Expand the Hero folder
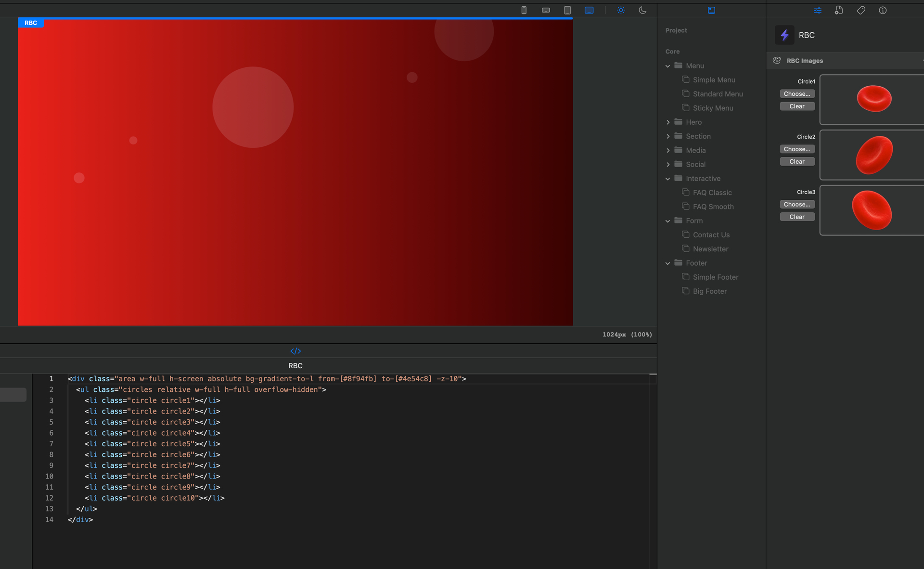The width and height of the screenshot is (924, 569). click(x=668, y=122)
